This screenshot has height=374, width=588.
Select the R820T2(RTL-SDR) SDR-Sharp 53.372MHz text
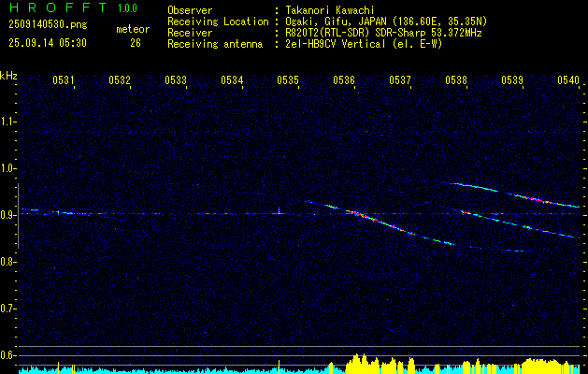click(383, 33)
